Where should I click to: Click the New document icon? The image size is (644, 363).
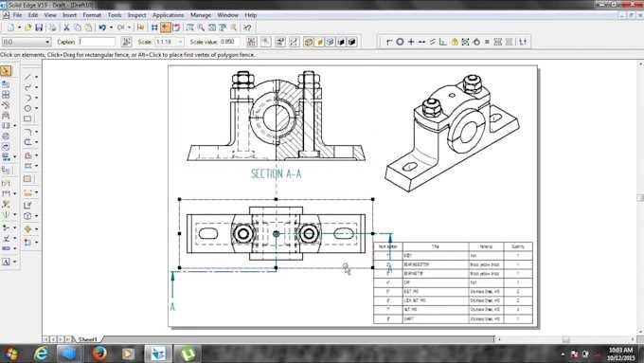11,27
